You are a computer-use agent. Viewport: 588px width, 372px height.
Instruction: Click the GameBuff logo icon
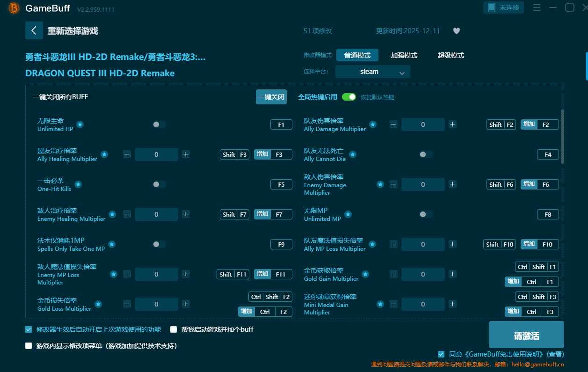[x=14, y=8]
